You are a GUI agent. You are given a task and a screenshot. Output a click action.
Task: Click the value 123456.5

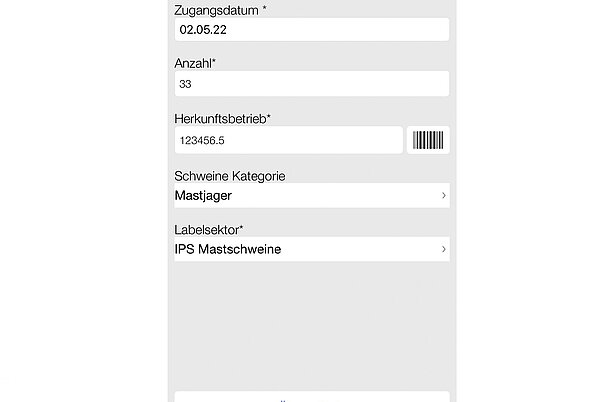(202, 141)
